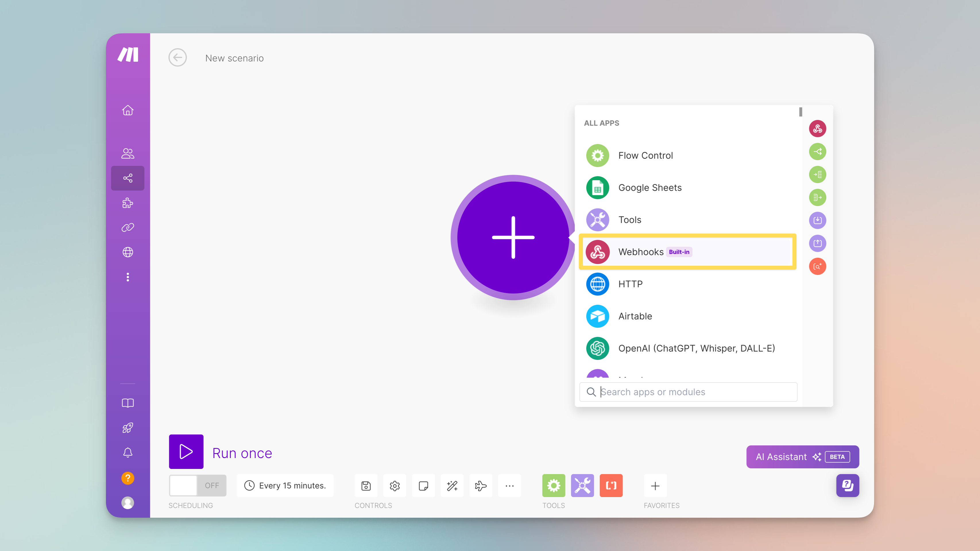Click the purple upload-arrow shortcut icon
The width and height of the screenshot is (980, 551).
click(x=817, y=243)
